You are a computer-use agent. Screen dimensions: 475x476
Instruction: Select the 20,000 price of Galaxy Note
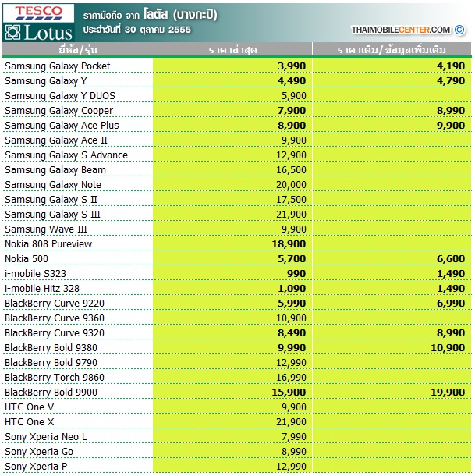[x=291, y=185]
